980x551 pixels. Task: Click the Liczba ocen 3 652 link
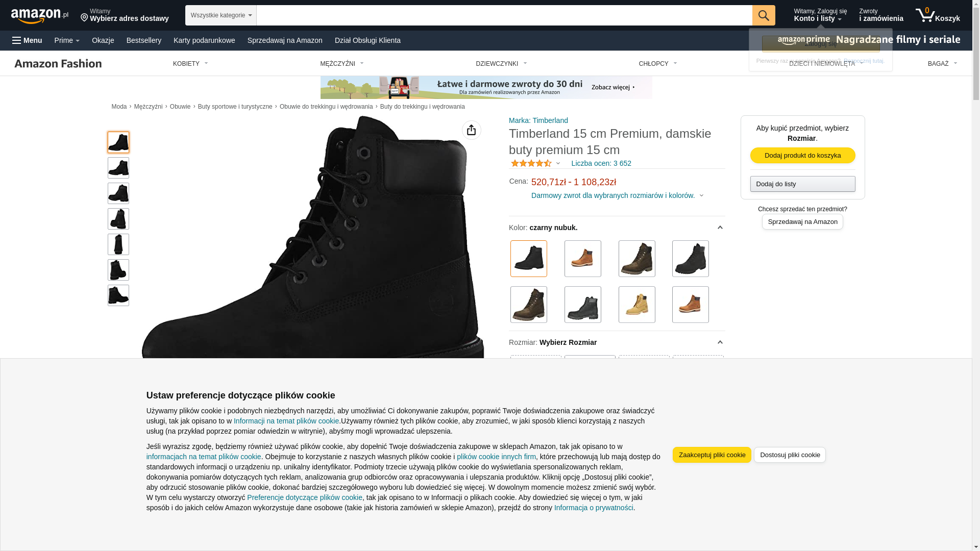[x=601, y=163]
